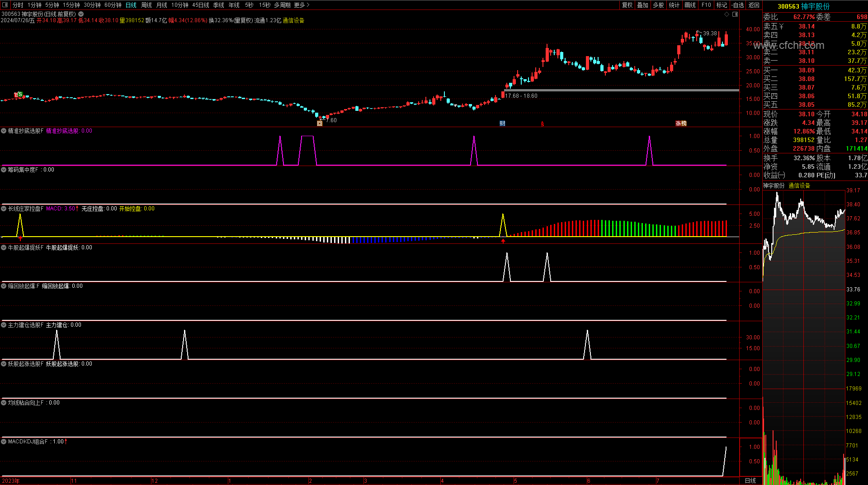The height and width of the screenshot is (485, 868).
Task: Click the 标记 mark button
Action: click(722, 5)
